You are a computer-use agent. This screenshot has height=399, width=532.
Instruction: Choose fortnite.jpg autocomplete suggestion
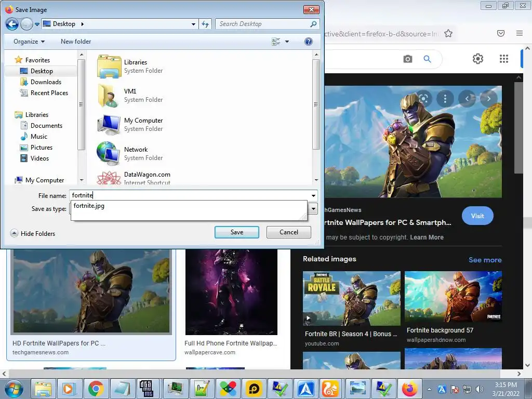click(89, 206)
